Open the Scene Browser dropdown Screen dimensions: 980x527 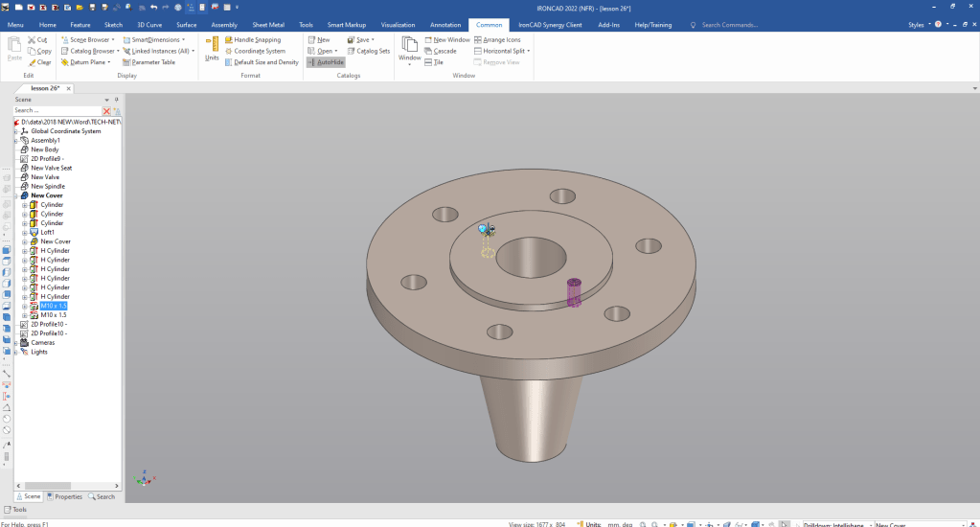coord(114,40)
